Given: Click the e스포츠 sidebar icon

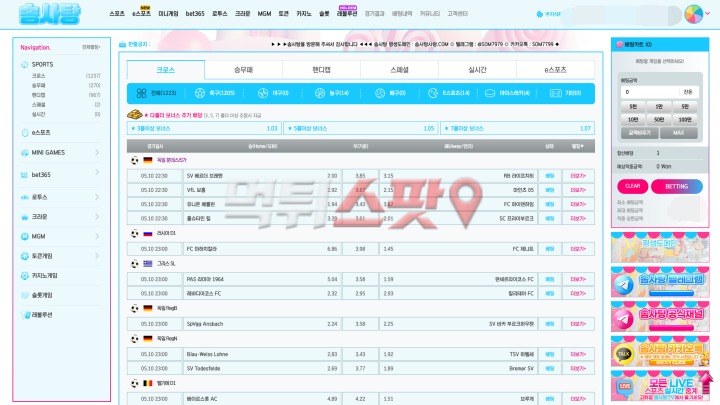Looking at the screenshot, I should click(25, 133).
